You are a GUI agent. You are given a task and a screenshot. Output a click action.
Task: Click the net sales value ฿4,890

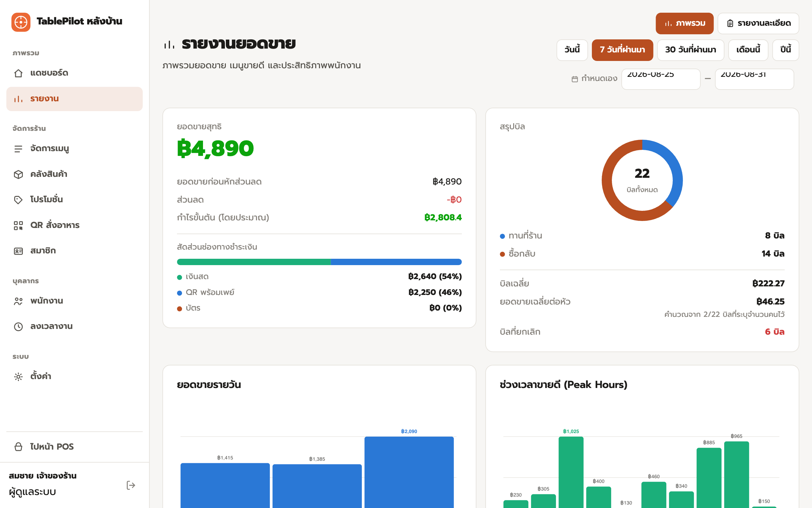(x=215, y=149)
